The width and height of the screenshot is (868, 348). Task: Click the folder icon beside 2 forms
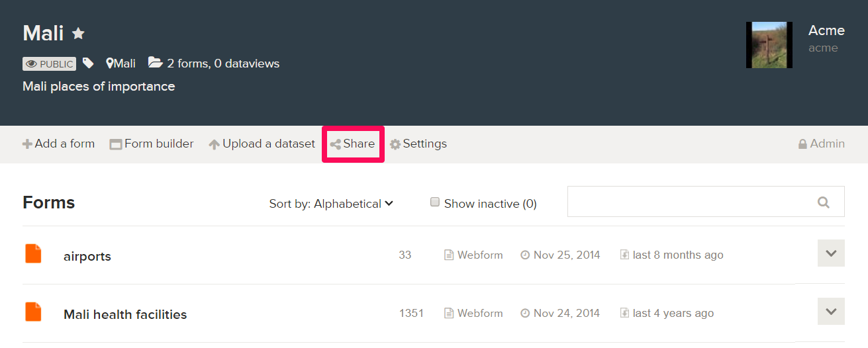coord(155,63)
